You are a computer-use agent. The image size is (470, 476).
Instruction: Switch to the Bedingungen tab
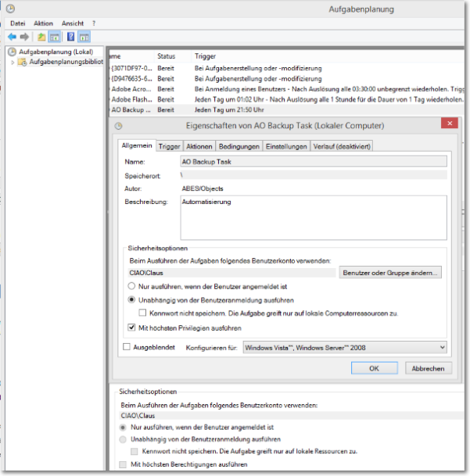point(239,146)
